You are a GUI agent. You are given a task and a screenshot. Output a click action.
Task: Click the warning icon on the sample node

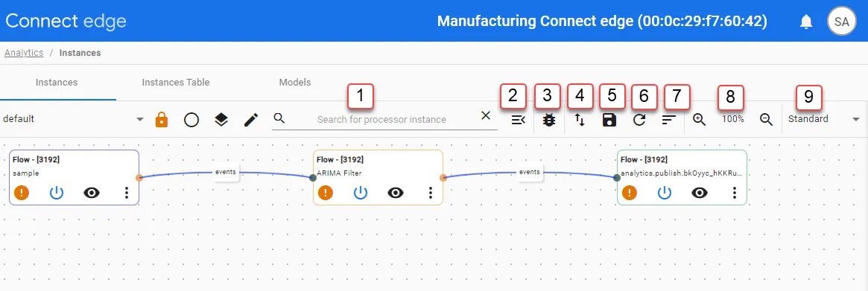22,193
